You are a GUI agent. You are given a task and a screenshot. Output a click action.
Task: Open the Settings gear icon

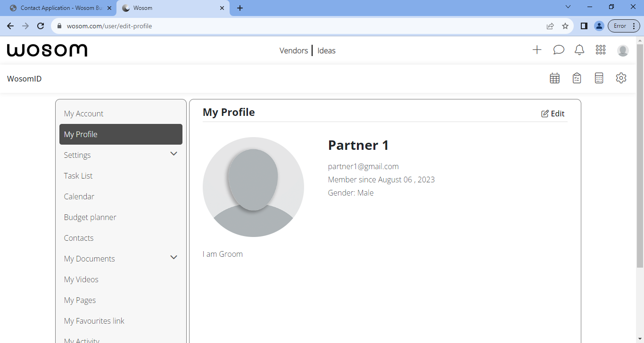(x=621, y=78)
